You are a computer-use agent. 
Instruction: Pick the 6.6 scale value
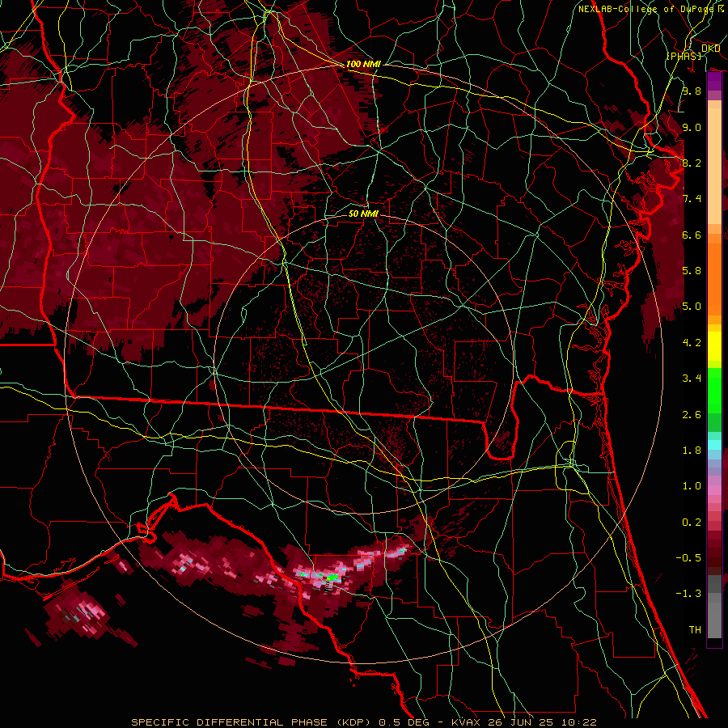(x=692, y=235)
